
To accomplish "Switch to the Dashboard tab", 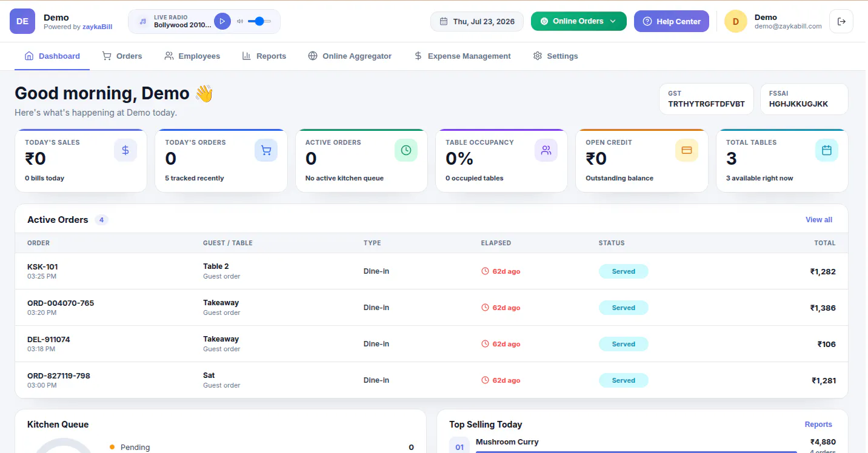I will [52, 56].
